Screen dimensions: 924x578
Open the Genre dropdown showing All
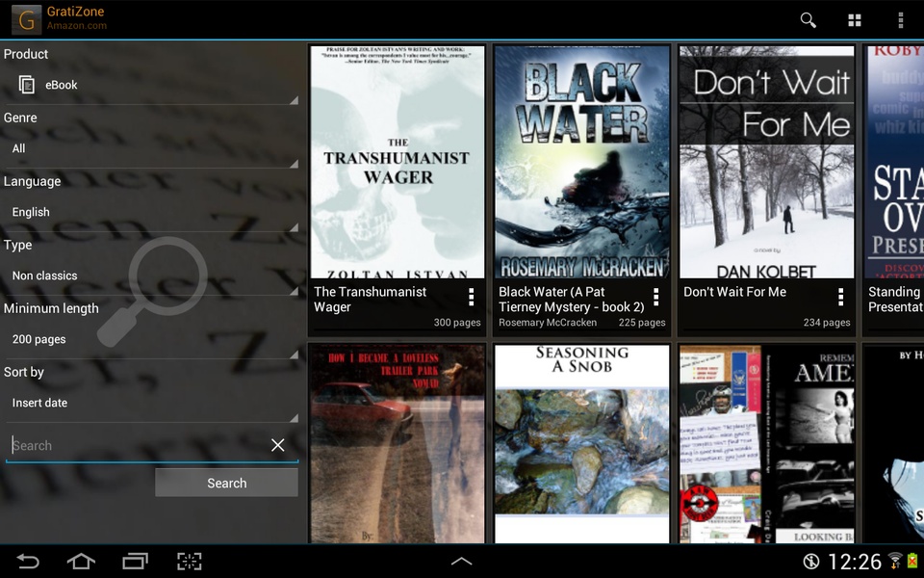151,148
